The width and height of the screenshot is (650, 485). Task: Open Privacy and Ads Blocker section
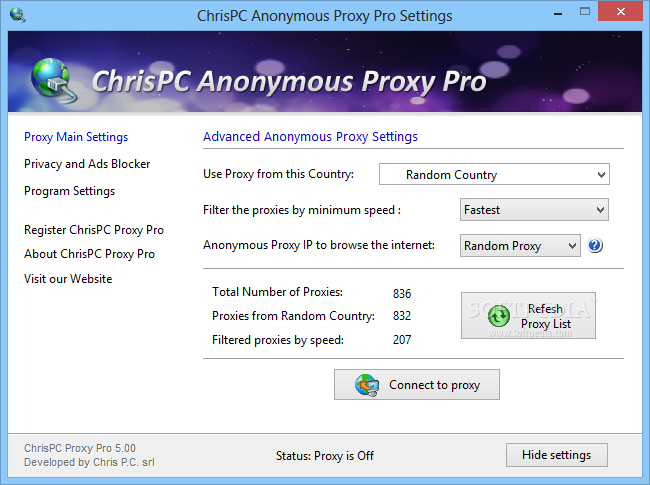[x=87, y=164]
